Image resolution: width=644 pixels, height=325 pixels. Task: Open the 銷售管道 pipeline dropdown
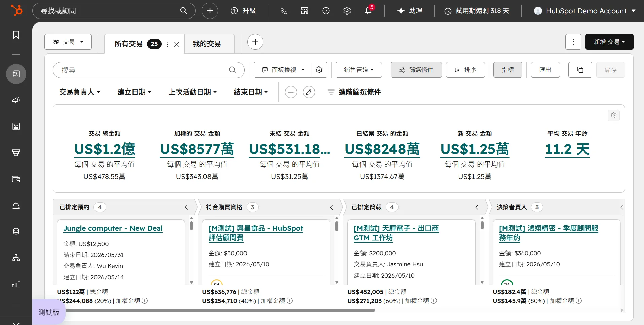coord(359,70)
